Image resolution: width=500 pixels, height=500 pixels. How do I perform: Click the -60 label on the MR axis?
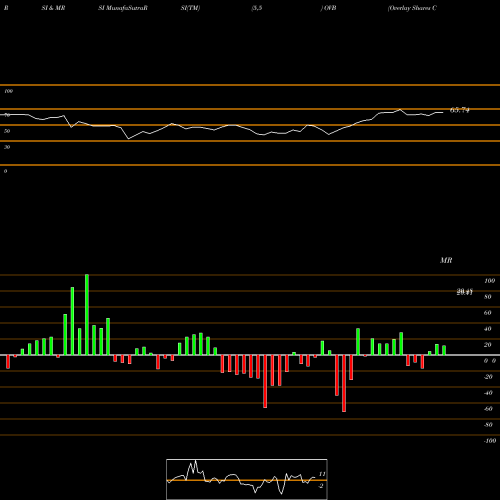point(488,409)
